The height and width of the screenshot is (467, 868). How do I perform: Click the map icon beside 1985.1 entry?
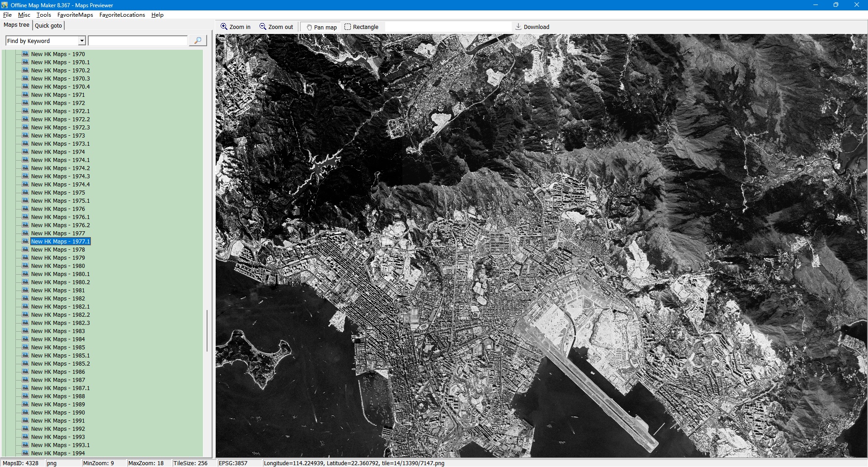(25, 355)
